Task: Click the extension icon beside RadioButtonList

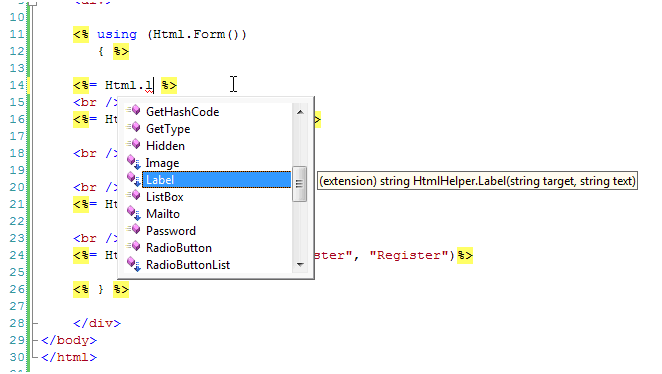Action: (x=134, y=265)
